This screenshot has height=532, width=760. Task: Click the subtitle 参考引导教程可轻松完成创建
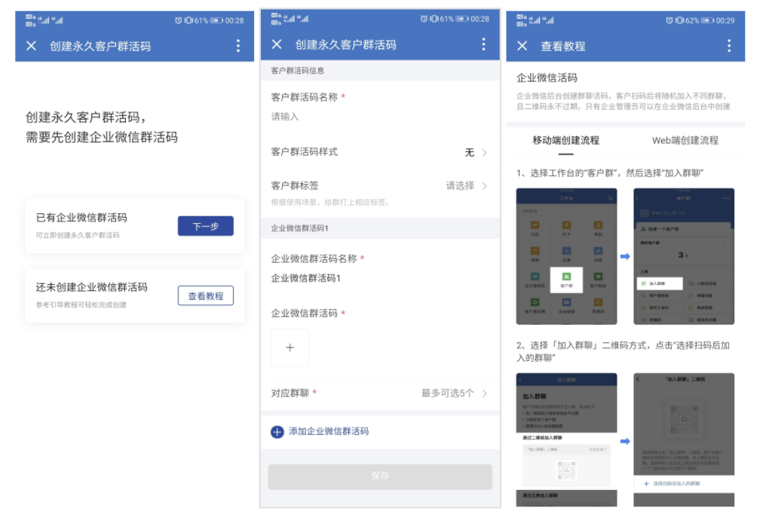point(81,304)
